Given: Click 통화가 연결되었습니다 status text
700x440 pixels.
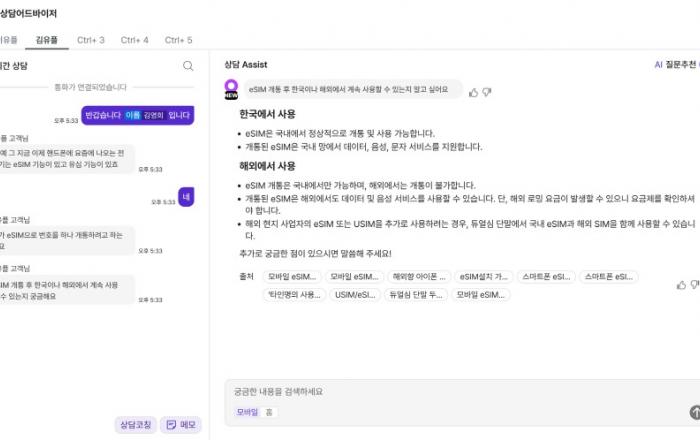Looking at the screenshot, I should [90, 87].
